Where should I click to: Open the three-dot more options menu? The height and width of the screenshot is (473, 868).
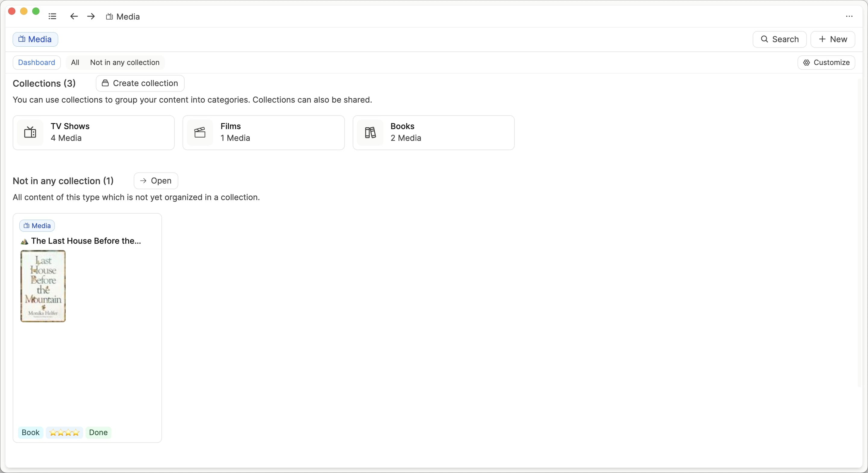tap(849, 16)
